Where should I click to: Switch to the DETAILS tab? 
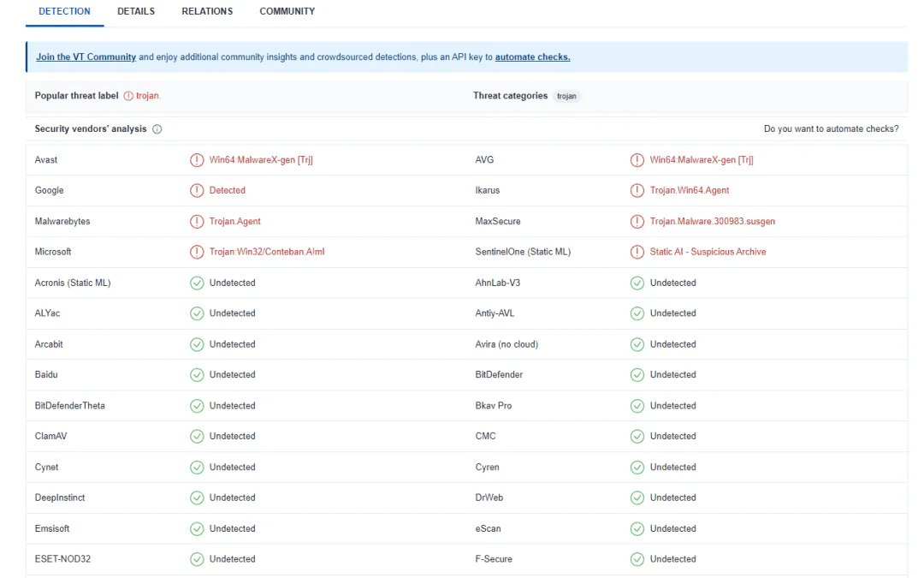point(135,11)
